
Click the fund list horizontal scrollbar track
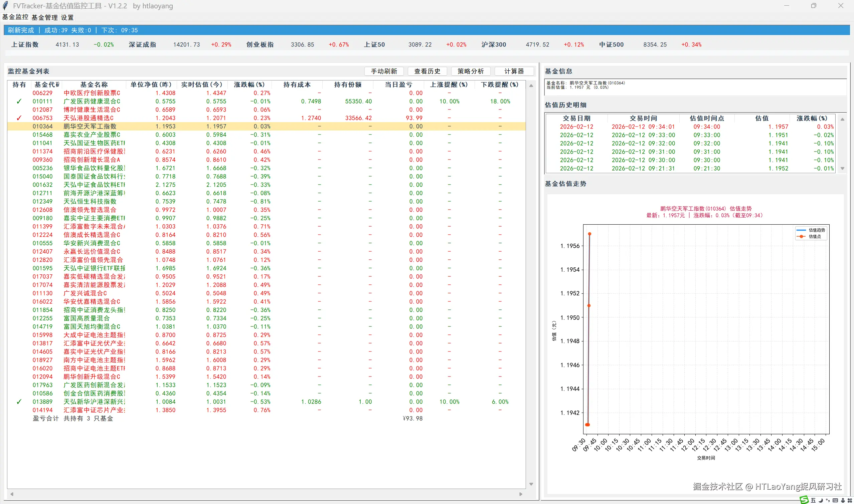pyautogui.click(x=265, y=494)
